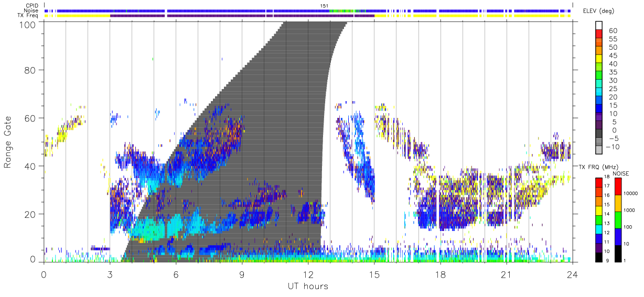Click the 'CPID' label at top left

pyautogui.click(x=31, y=5)
